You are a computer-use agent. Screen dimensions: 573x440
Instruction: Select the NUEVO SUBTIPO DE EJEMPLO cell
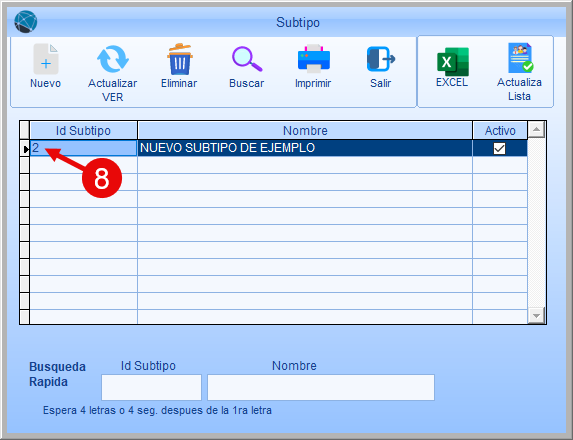point(305,148)
